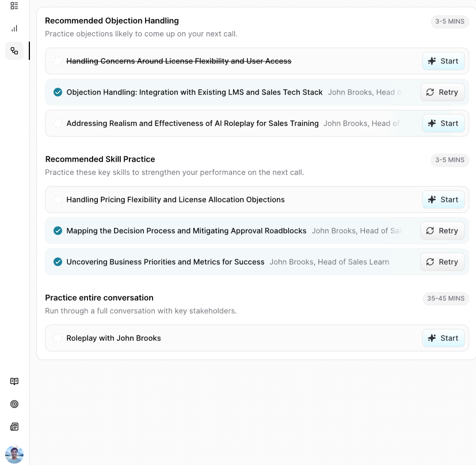This screenshot has width=476, height=465.
Task: Open the dashboard grid icon in sidebar
Action: [x=14, y=6]
